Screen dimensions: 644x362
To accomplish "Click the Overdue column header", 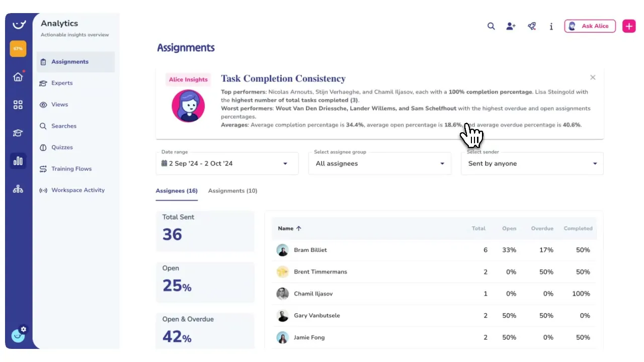I will 542,228.
